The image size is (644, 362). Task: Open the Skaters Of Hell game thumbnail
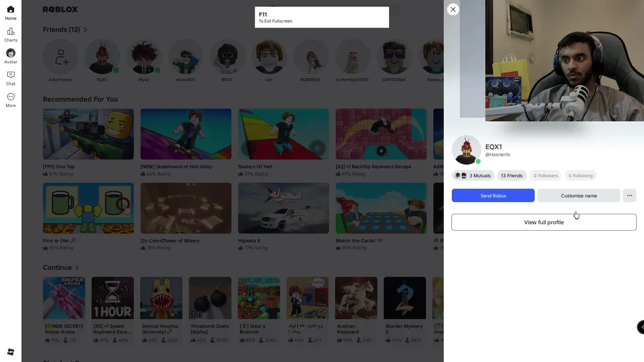(x=283, y=134)
